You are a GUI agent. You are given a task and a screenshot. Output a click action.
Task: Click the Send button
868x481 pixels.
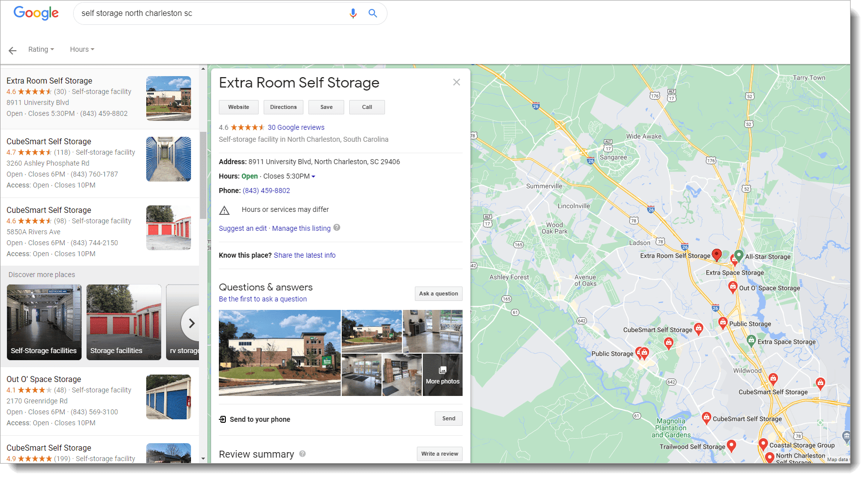pos(449,418)
